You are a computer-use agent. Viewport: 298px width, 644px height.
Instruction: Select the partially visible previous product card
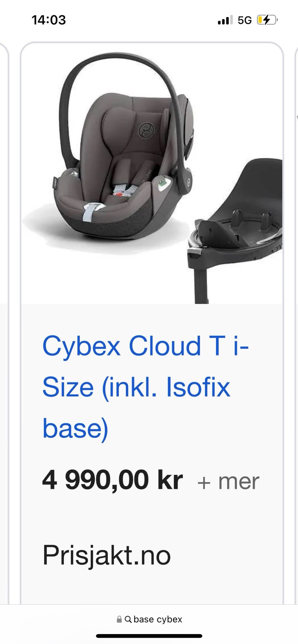point(4,310)
